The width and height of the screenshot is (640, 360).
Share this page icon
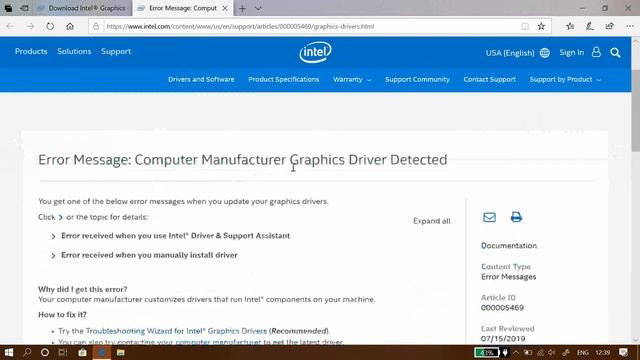(x=610, y=27)
